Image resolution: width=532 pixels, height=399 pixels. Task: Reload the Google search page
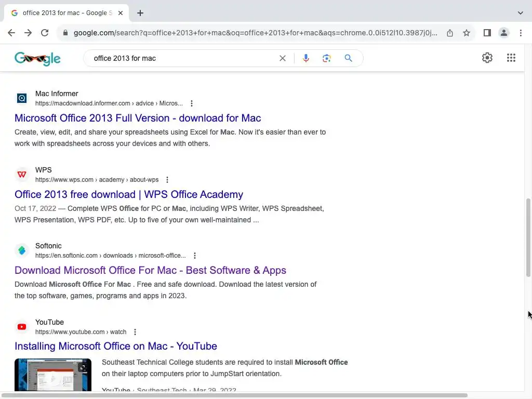click(45, 33)
